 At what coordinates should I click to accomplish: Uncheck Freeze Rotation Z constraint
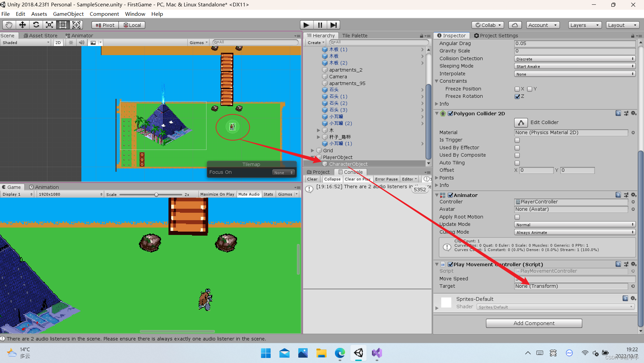coord(517,96)
